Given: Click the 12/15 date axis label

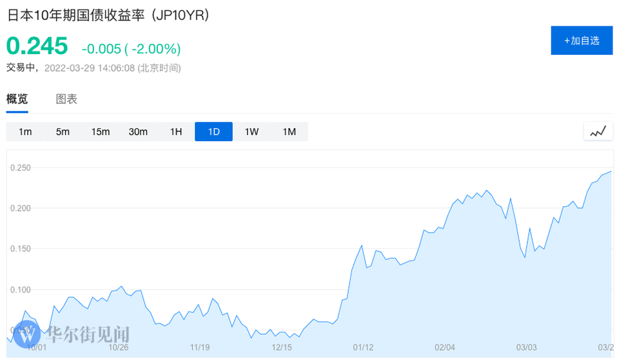Looking at the screenshot, I should pos(282,347).
